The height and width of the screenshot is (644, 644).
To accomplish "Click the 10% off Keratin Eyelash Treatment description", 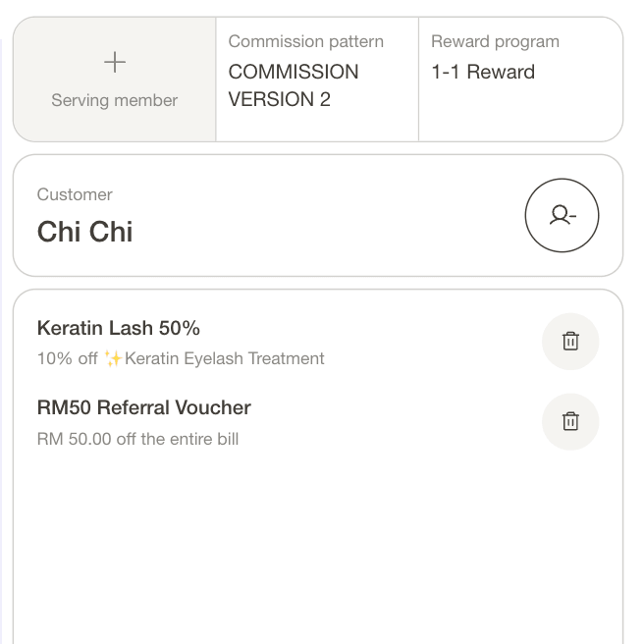I will 181,358.
